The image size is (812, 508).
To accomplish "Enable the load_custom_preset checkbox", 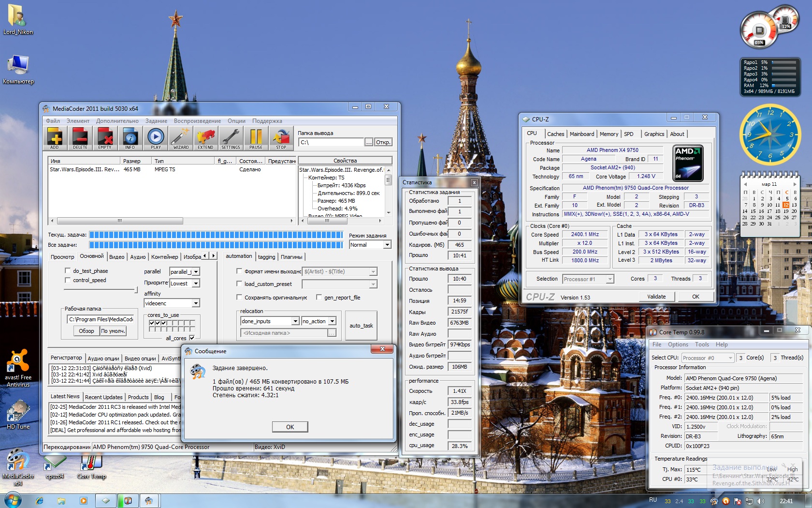I will 239,284.
